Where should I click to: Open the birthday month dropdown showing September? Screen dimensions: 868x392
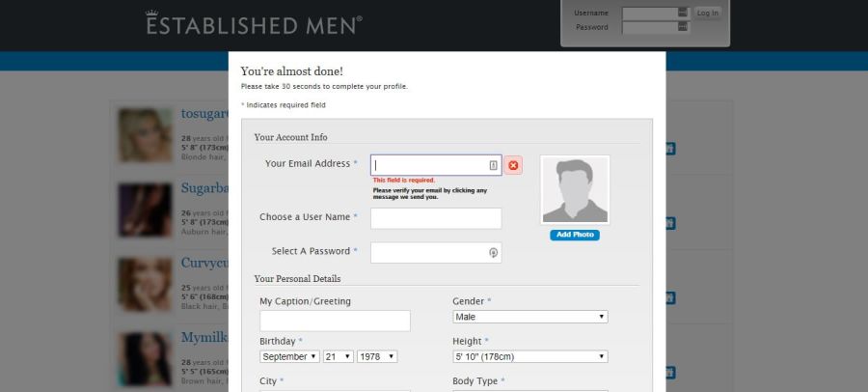click(289, 356)
